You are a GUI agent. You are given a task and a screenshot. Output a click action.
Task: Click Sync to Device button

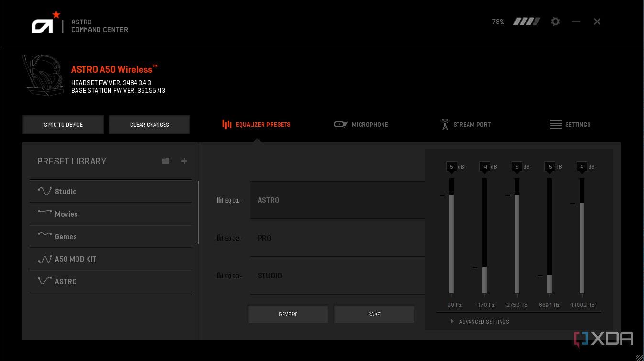click(63, 124)
